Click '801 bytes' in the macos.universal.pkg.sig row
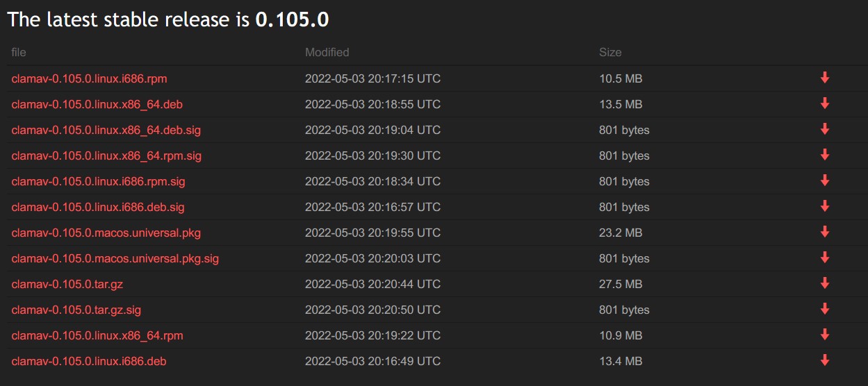This screenshot has width=868, height=386. [x=624, y=258]
